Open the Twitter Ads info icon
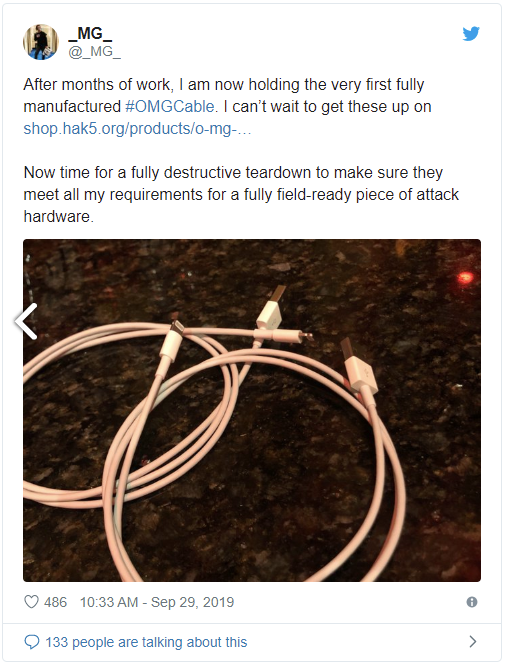The width and height of the screenshot is (505, 666). [x=472, y=602]
